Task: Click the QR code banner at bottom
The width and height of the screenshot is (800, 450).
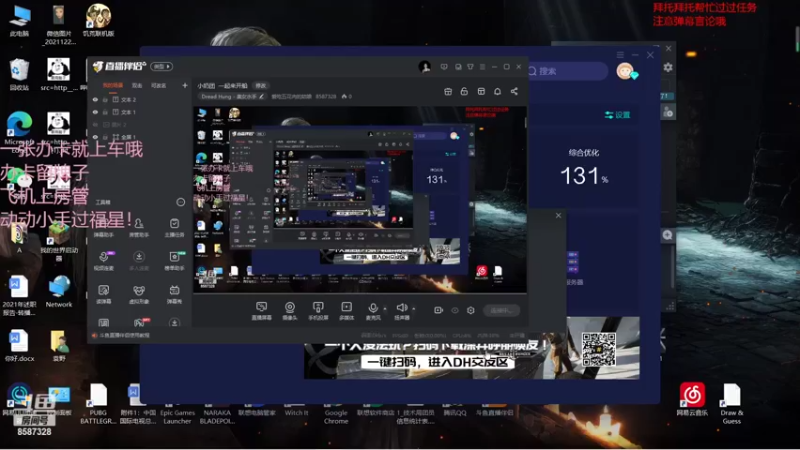Action: click(x=471, y=348)
